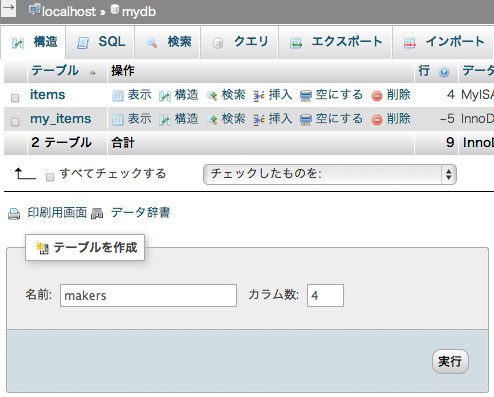Open 印刷用画面 print view link

[x=57, y=212]
